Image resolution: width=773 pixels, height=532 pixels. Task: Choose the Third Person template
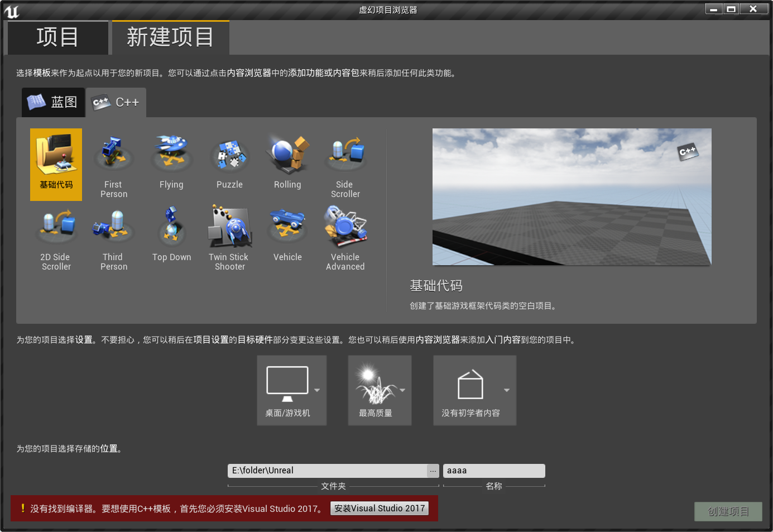(x=114, y=237)
